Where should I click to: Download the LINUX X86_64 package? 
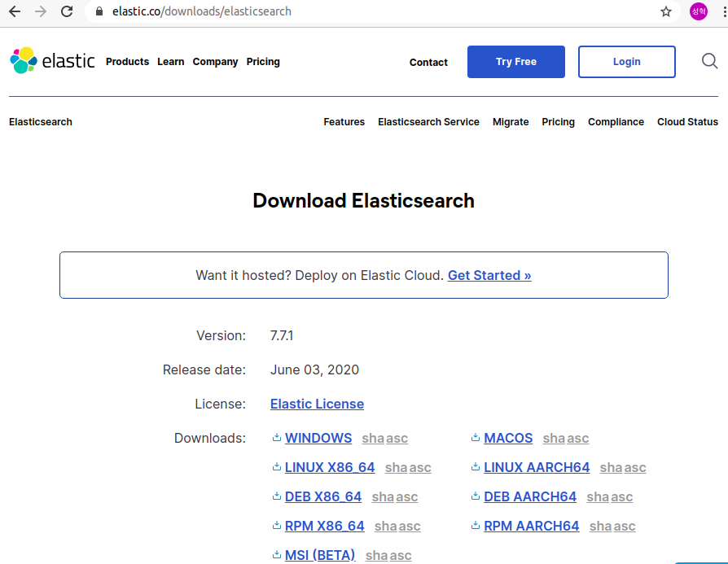tap(330, 467)
